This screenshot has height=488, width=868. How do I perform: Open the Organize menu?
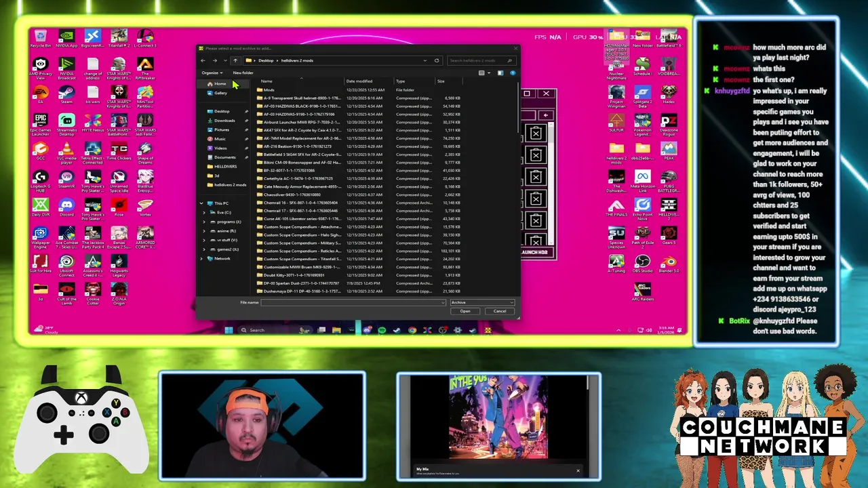(x=212, y=73)
